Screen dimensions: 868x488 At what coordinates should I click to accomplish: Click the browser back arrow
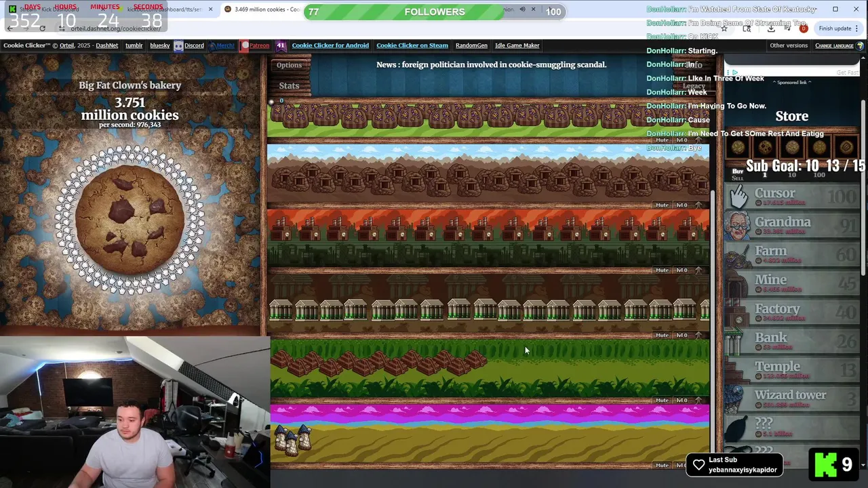pyautogui.click(x=9, y=28)
